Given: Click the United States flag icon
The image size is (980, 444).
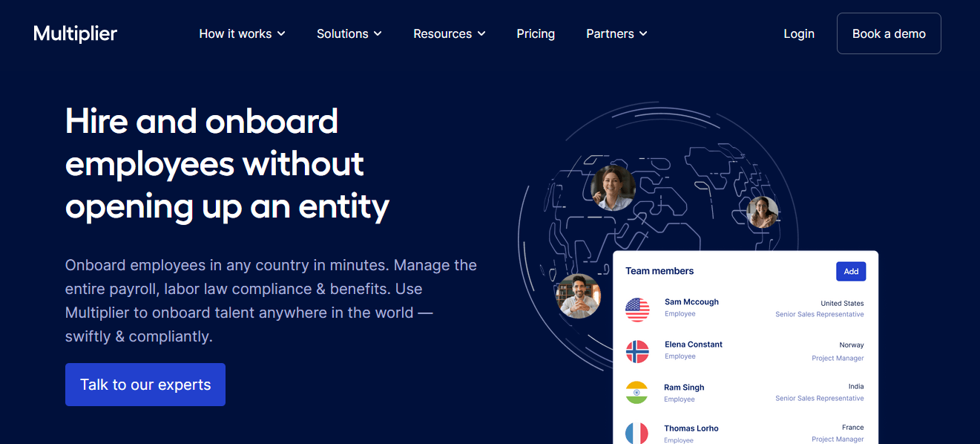Looking at the screenshot, I should 637,309.
